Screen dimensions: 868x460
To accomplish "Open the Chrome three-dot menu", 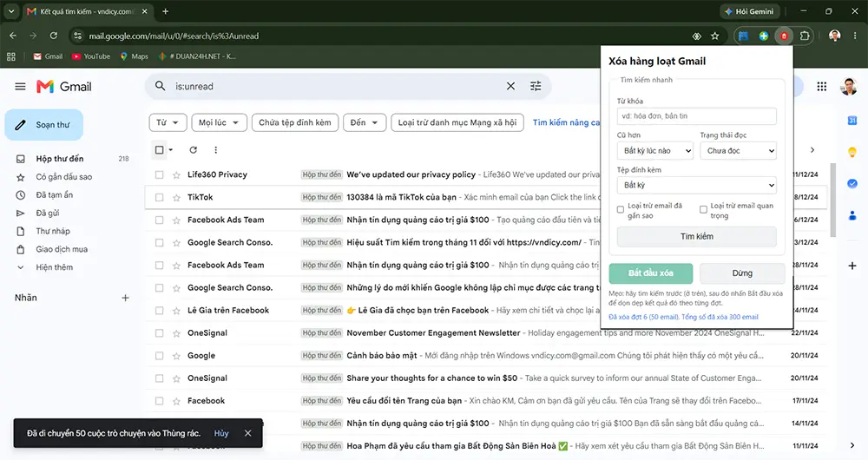I will [855, 36].
